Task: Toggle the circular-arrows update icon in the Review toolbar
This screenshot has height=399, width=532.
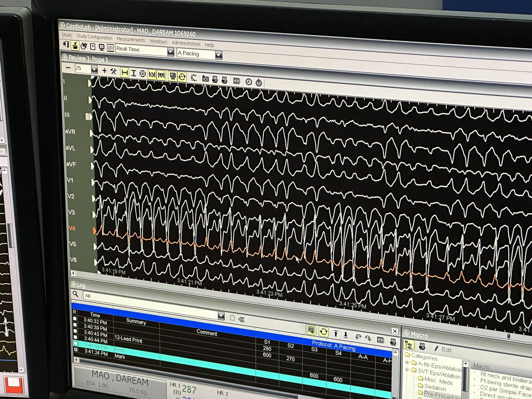Action: [182, 76]
